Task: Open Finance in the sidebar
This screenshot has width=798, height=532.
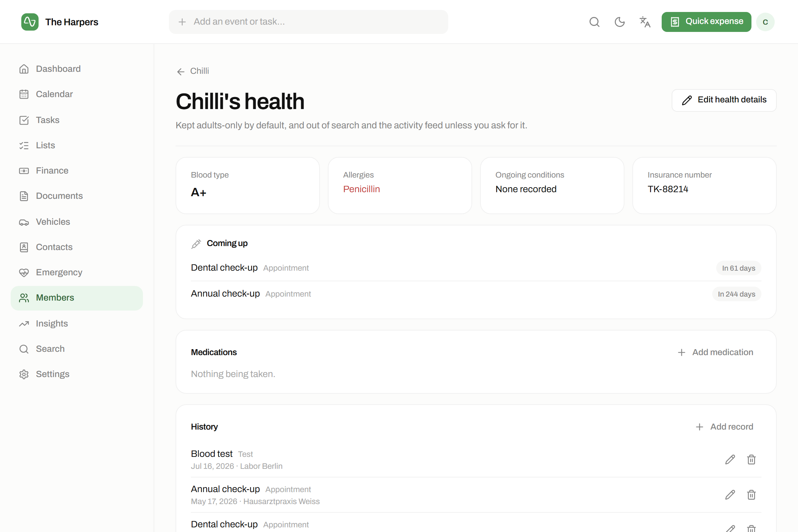Action: pyautogui.click(x=77, y=171)
